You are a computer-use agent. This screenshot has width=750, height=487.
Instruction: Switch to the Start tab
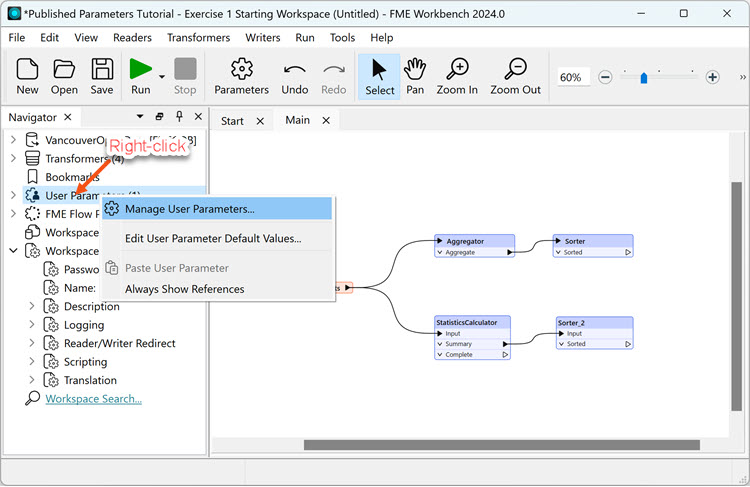(x=232, y=121)
